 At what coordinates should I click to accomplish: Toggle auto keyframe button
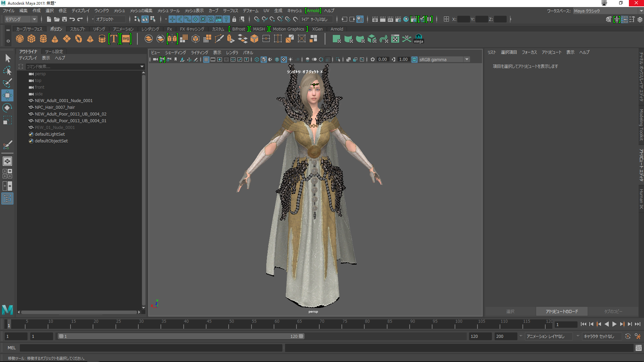pyautogui.click(x=628, y=336)
